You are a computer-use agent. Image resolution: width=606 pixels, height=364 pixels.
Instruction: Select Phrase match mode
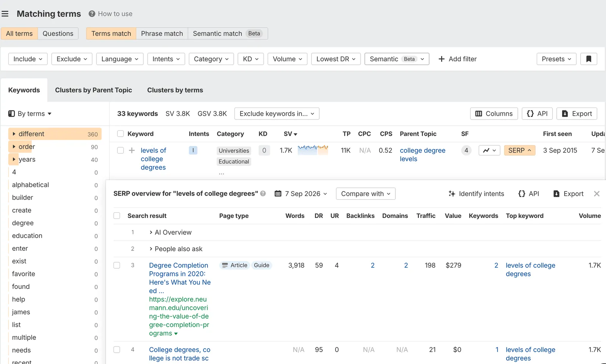tap(162, 34)
